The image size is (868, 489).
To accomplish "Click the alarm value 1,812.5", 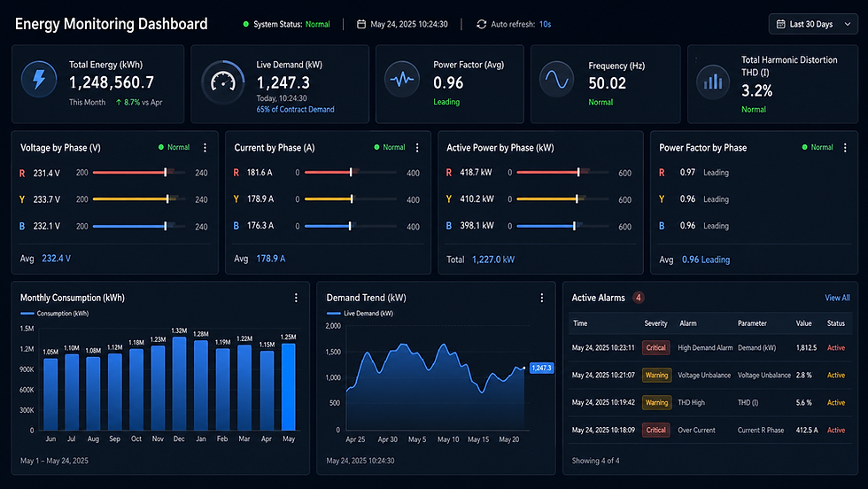I will [x=806, y=348].
